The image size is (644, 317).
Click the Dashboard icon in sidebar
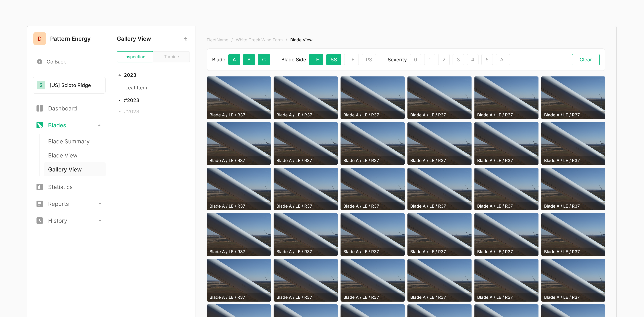pos(39,108)
